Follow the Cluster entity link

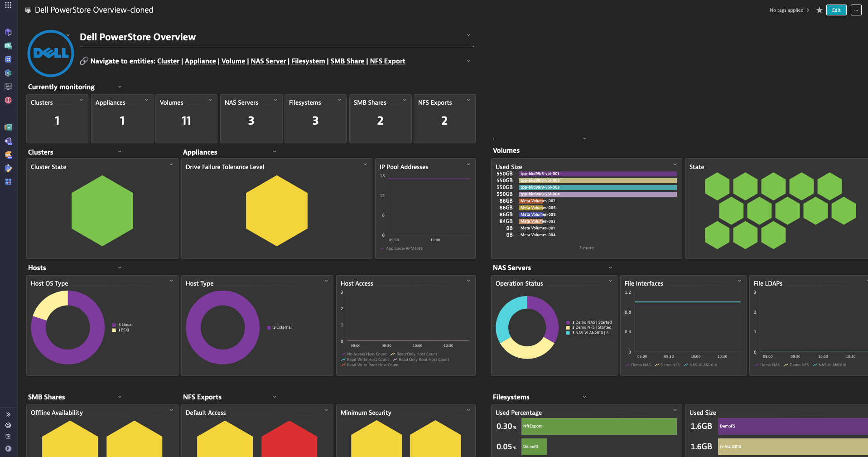(168, 61)
